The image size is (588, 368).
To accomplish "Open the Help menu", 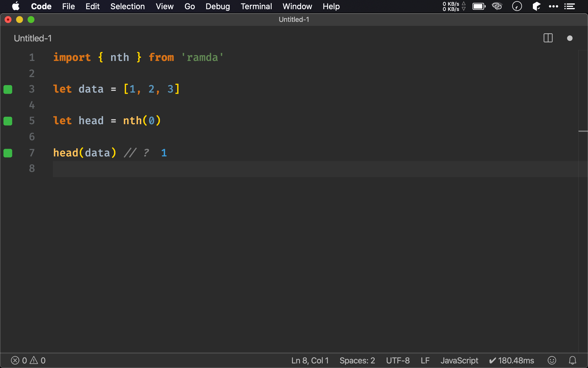I will 331,6.
